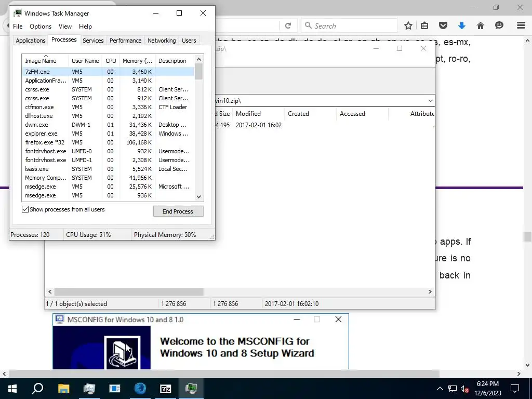Open the File menu in Task Manager

(x=18, y=26)
